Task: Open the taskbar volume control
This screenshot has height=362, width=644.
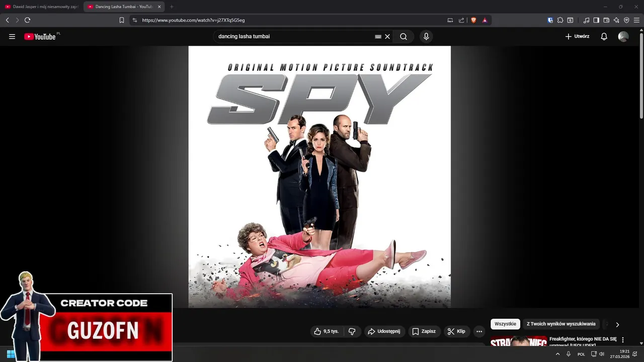Action: coord(601,354)
